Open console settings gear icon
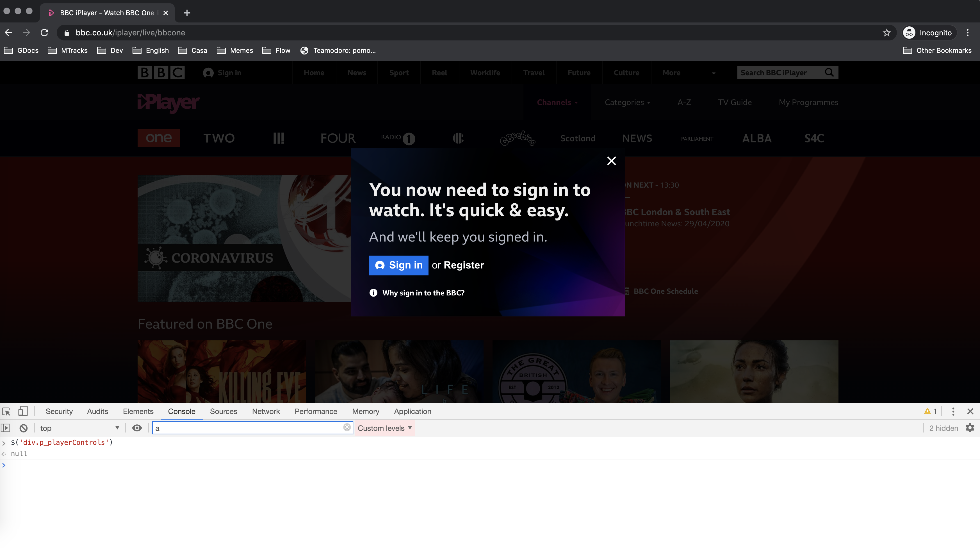Image resolution: width=980 pixels, height=560 pixels. click(970, 428)
